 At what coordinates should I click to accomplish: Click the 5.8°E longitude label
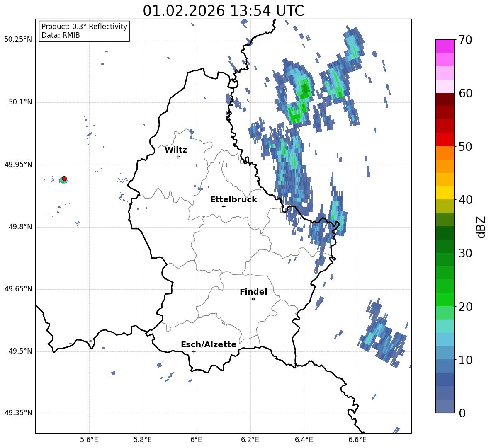[x=143, y=440]
